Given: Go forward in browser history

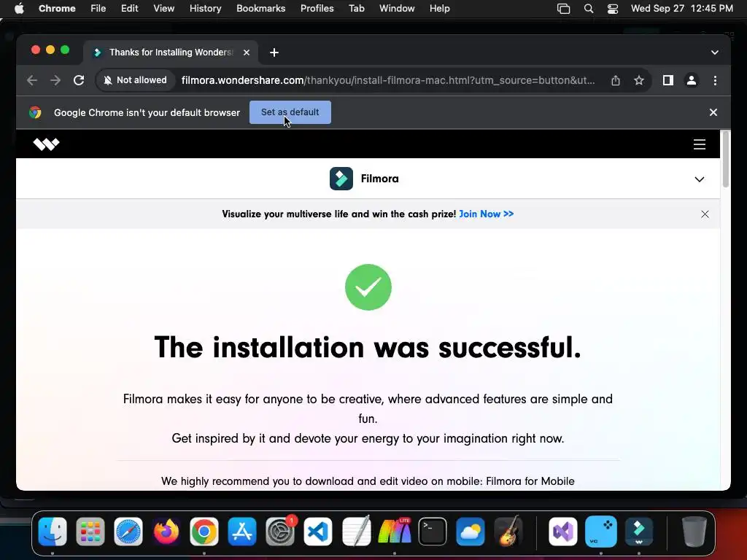Looking at the screenshot, I should pos(55,80).
